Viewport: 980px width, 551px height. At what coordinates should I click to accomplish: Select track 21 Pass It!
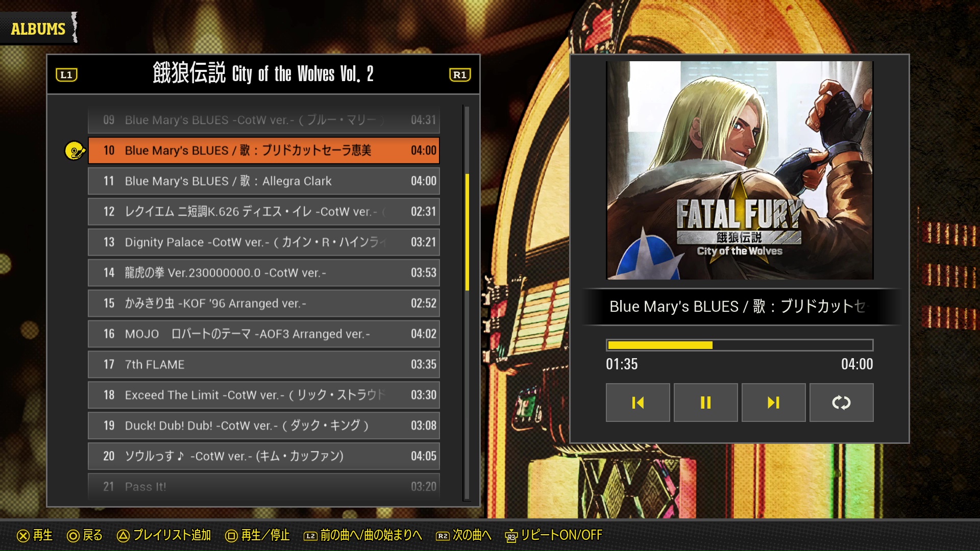(x=264, y=486)
